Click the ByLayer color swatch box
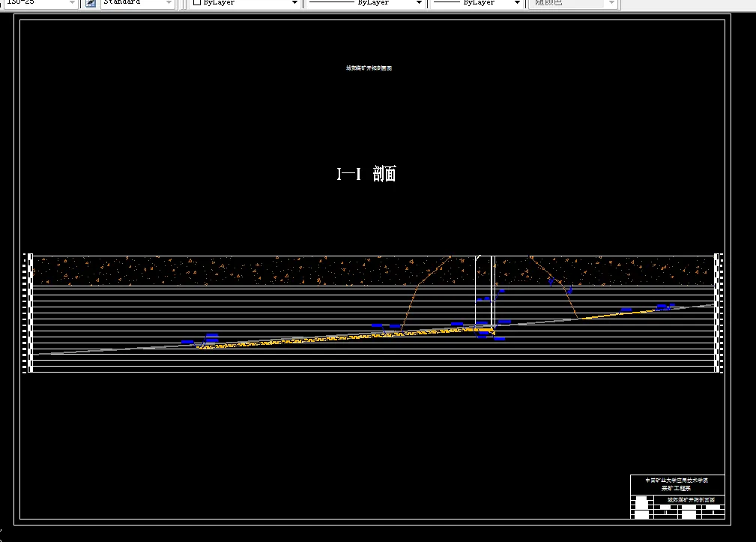 [197, 2]
